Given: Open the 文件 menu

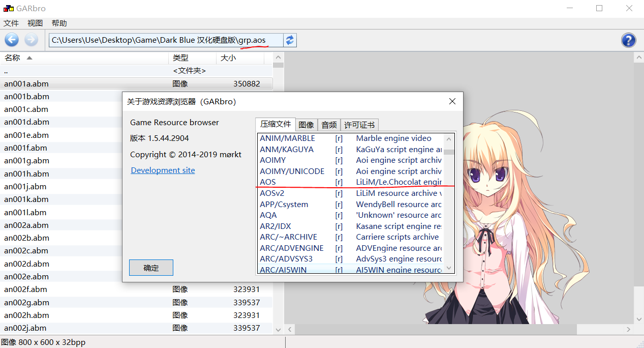Looking at the screenshot, I should tap(11, 23).
